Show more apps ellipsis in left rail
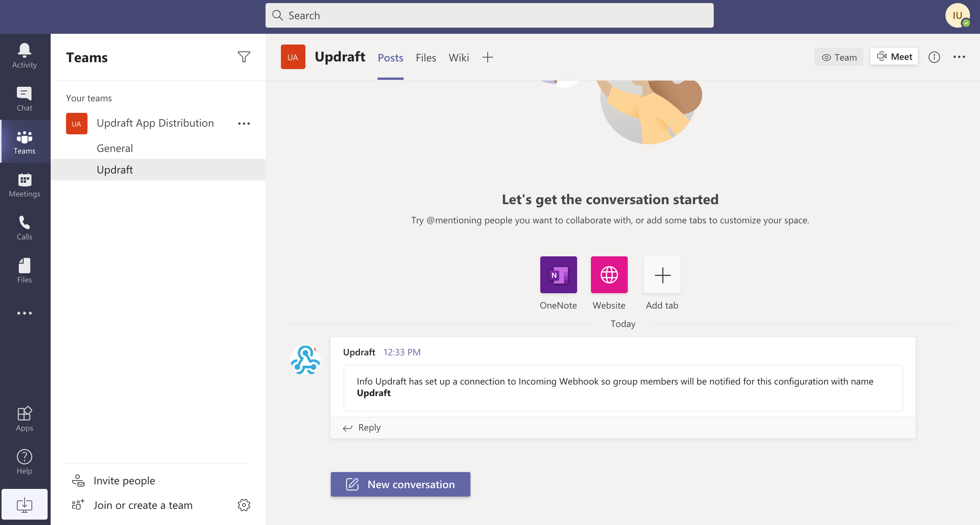The image size is (980, 525). (25, 313)
